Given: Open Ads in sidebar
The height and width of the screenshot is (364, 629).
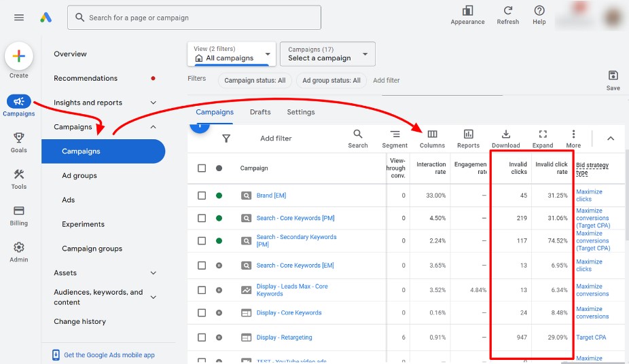Looking at the screenshot, I should pyautogui.click(x=68, y=200).
